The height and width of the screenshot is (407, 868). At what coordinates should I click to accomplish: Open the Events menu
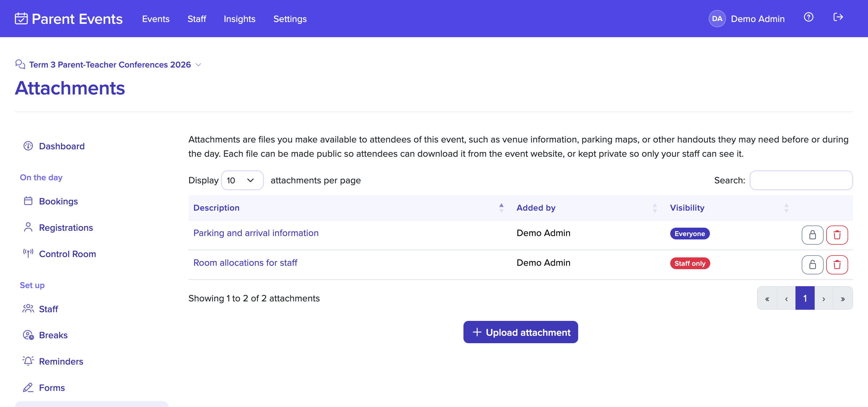coord(156,19)
